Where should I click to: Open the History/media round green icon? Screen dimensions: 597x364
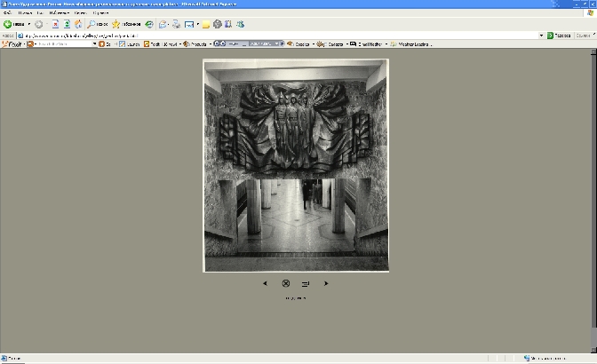pyautogui.click(x=149, y=24)
